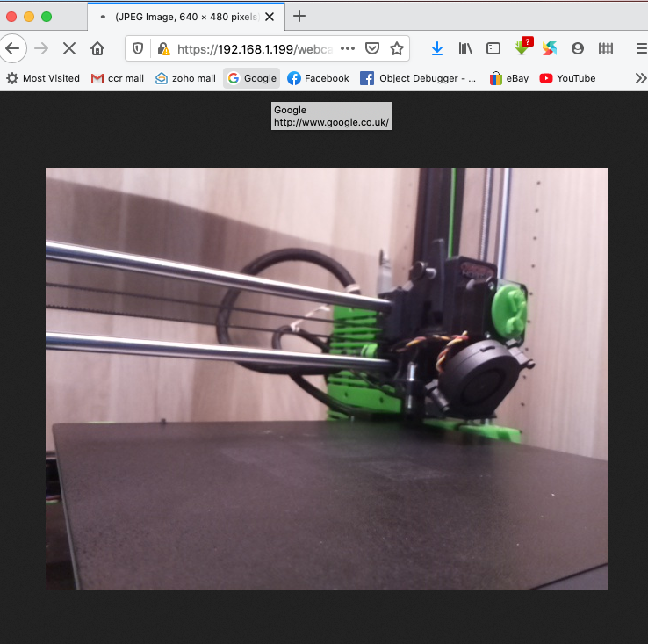Open the home page icon
This screenshot has height=644, width=648.
(97, 49)
